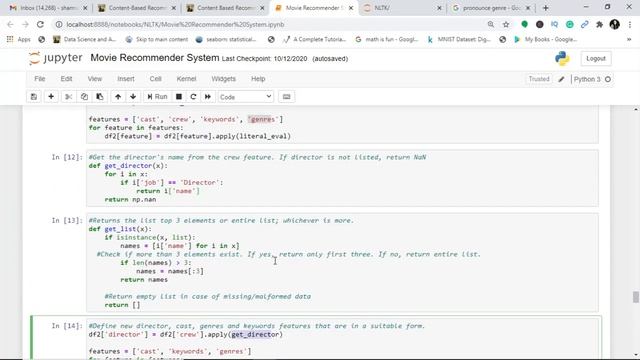The image size is (640, 360).
Task: Click the notebook vertical scrollbar thumb
Action: pos(636,297)
